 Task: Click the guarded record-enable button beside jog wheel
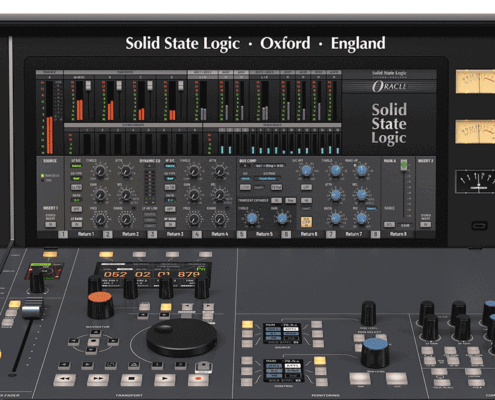click(x=203, y=367)
